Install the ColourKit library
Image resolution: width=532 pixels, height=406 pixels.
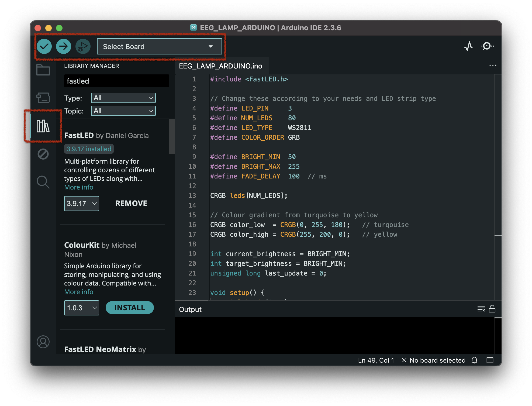pyautogui.click(x=130, y=308)
